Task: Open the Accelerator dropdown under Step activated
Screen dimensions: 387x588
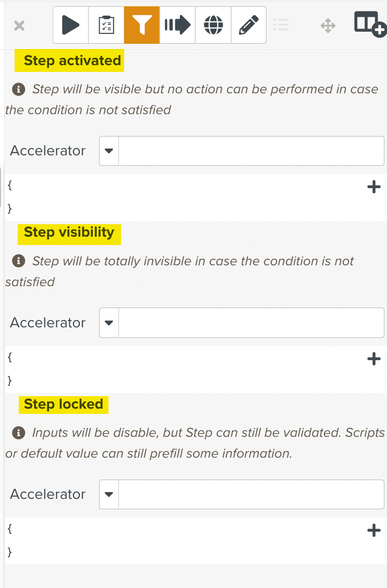Action: [x=108, y=151]
